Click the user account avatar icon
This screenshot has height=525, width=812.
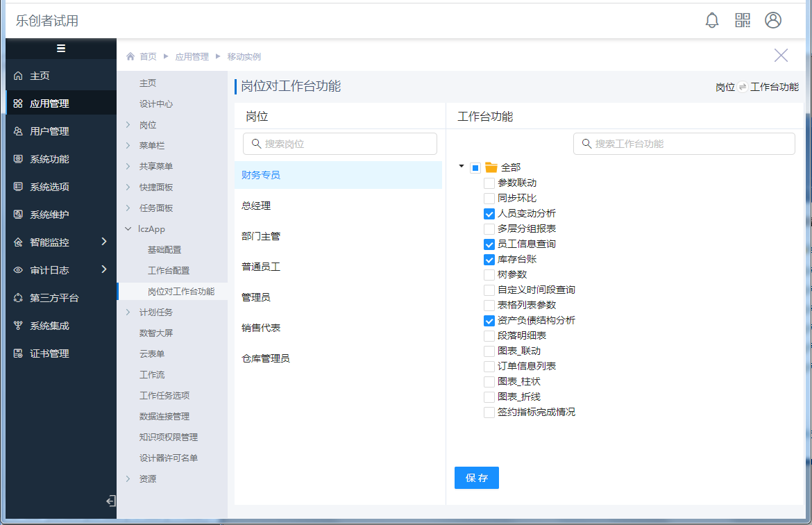(x=773, y=20)
